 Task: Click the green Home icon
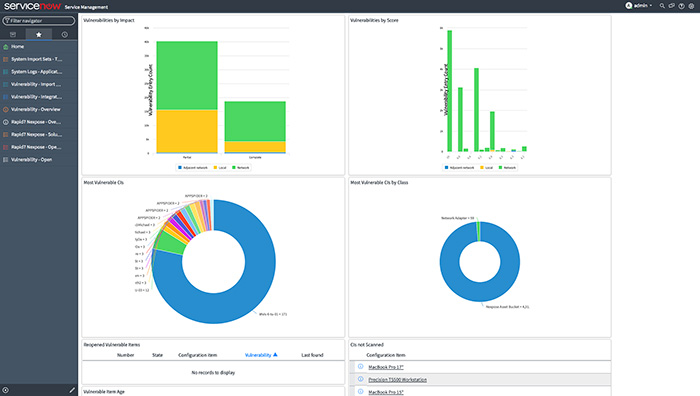6,46
